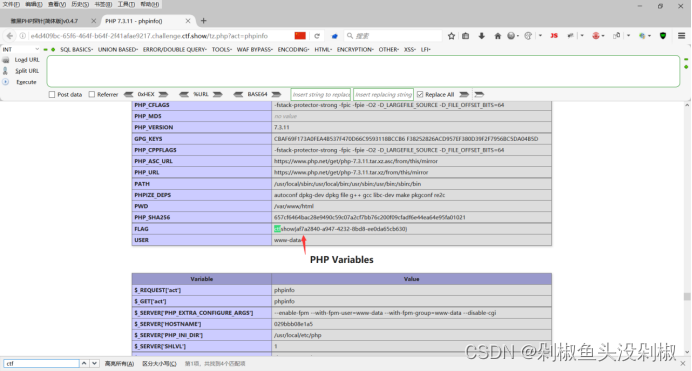The image size is (692, 371).
Task: Focus the browser address bar URL
Action: click(x=149, y=36)
